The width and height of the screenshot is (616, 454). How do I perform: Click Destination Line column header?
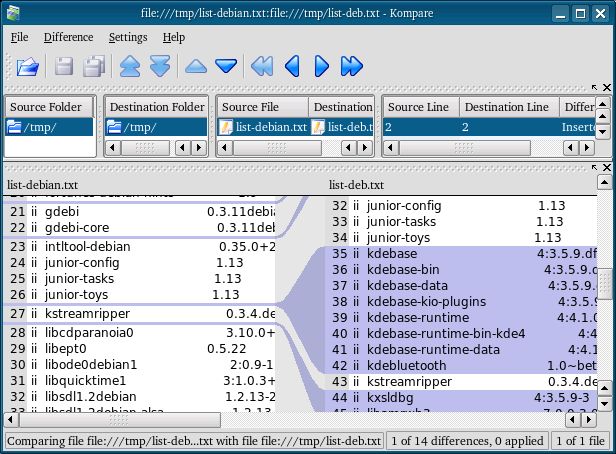coord(509,107)
